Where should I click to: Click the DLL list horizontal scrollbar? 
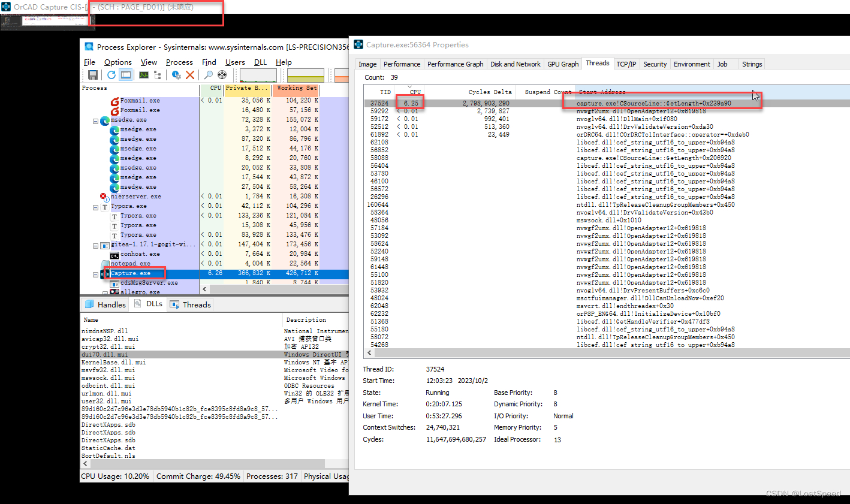204,464
